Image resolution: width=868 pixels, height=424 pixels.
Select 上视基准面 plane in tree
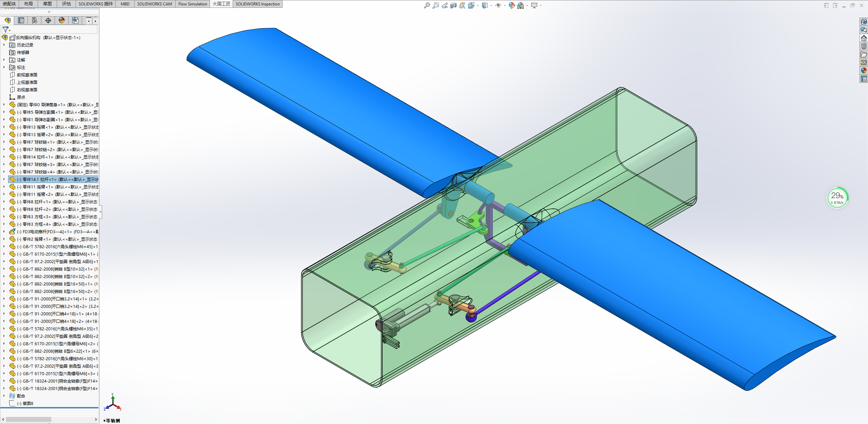27,82
